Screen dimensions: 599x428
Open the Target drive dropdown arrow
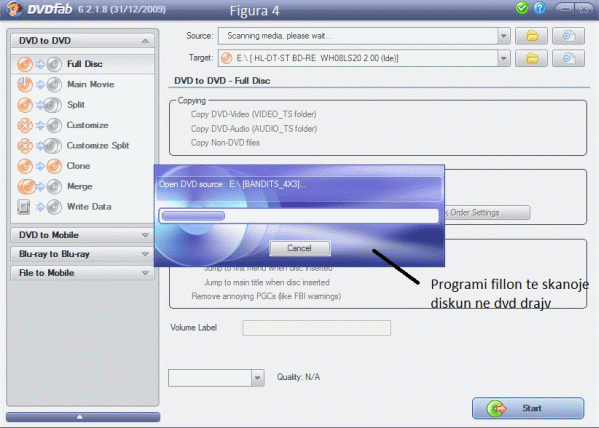(503, 58)
